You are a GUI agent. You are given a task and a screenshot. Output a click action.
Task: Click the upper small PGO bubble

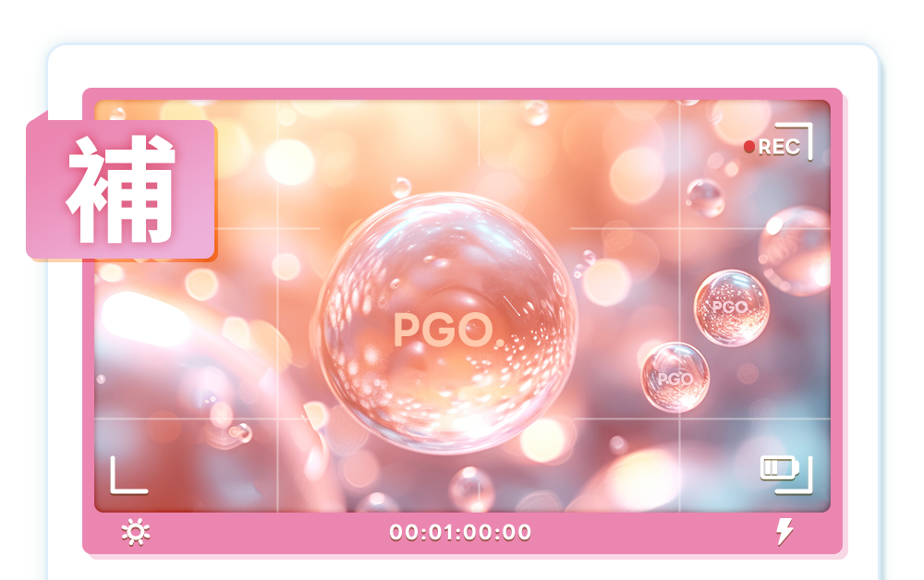pyautogui.click(x=731, y=308)
